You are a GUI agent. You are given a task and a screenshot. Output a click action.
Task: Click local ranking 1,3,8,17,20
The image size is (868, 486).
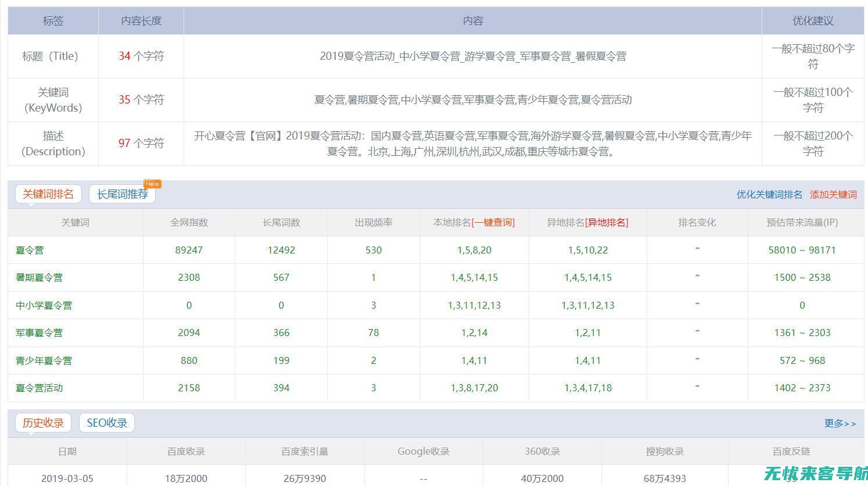click(474, 388)
